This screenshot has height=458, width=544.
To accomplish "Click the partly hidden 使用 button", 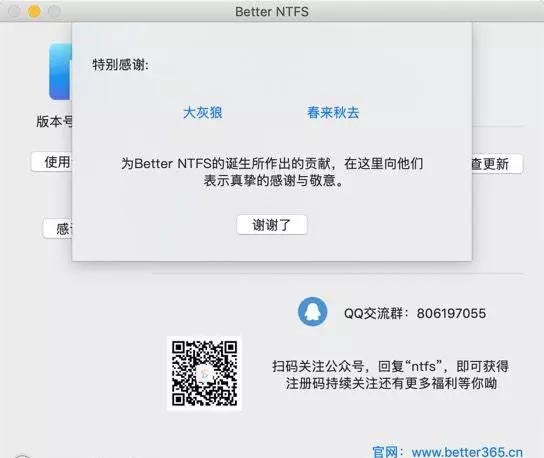I will coord(52,162).
